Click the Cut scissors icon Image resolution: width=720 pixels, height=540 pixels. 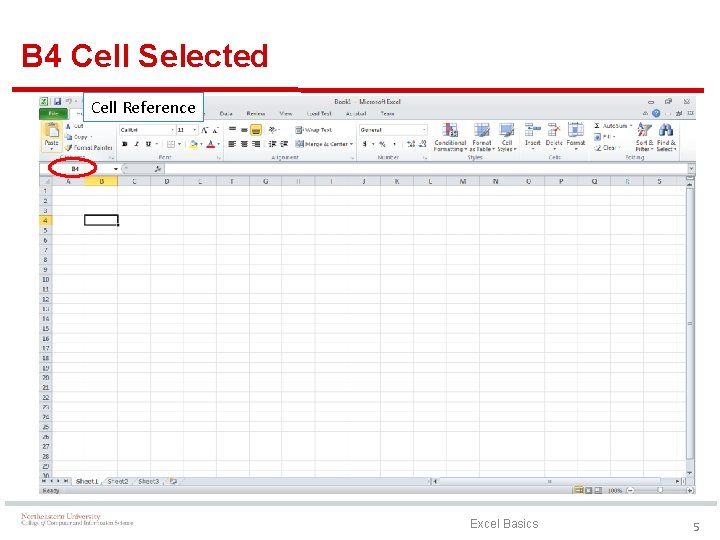click(68, 126)
